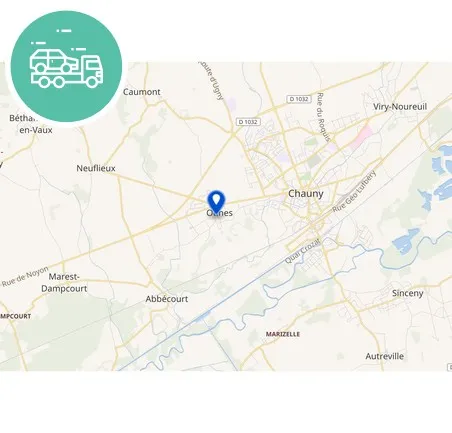This screenshot has width=452, height=433.
Task: Click the Rue Géo Lufbery label
Action: [354, 191]
